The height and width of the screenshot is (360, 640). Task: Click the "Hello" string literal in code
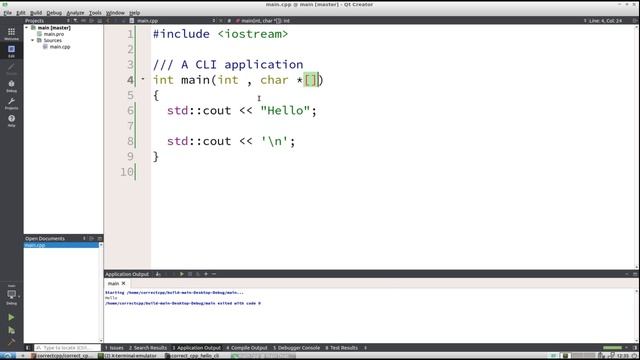pyautogui.click(x=285, y=111)
